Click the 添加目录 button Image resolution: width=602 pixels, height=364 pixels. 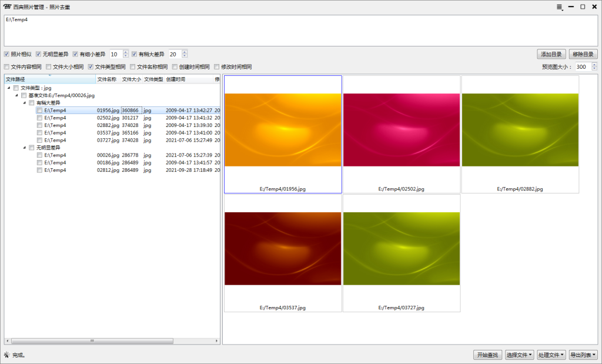pyautogui.click(x=551, y=54)
